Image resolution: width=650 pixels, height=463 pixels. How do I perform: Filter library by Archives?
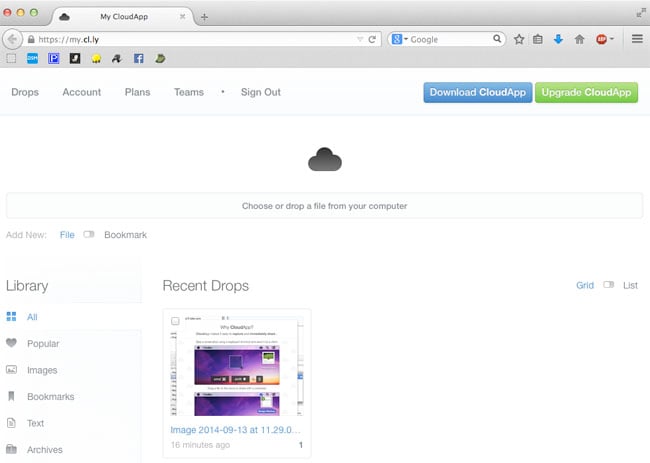point(45,450)
